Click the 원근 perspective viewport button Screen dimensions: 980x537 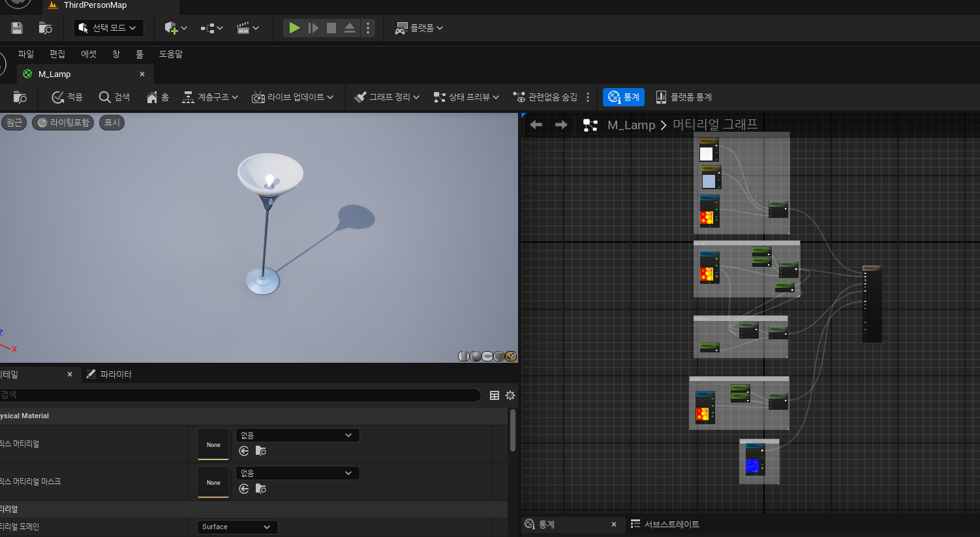point(14,123)
